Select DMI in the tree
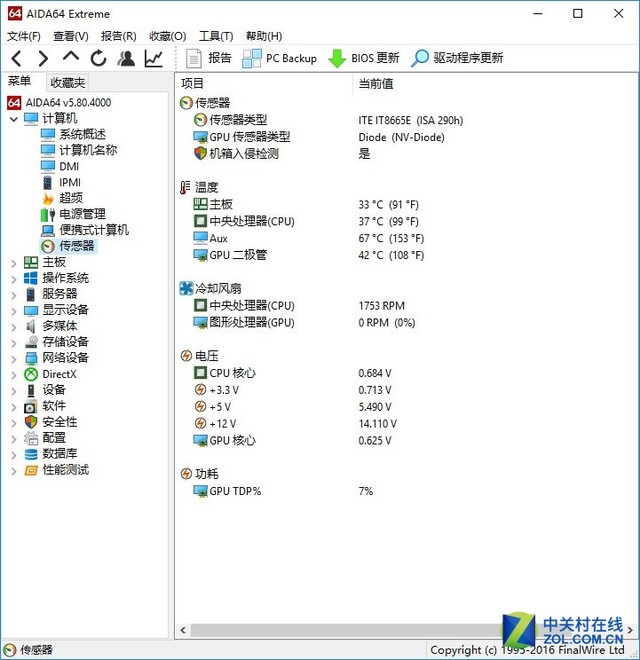 [60, 166]
